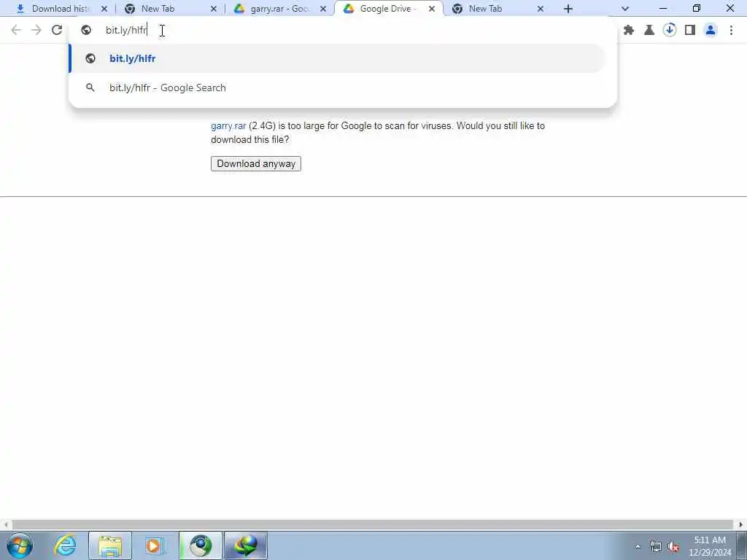Close the last New Tab
747x560 pixels.
tap(541, 9)
